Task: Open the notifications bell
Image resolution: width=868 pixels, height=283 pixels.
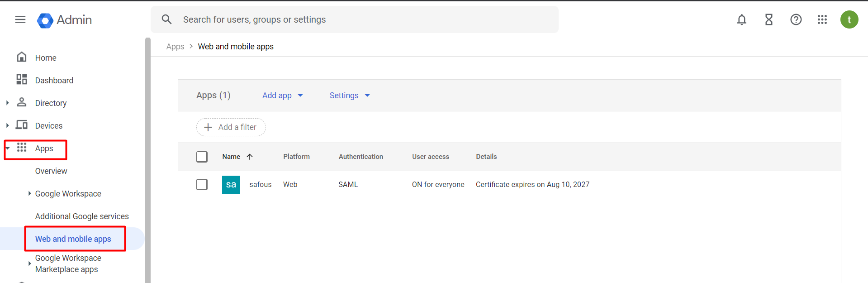Action: 741,19
